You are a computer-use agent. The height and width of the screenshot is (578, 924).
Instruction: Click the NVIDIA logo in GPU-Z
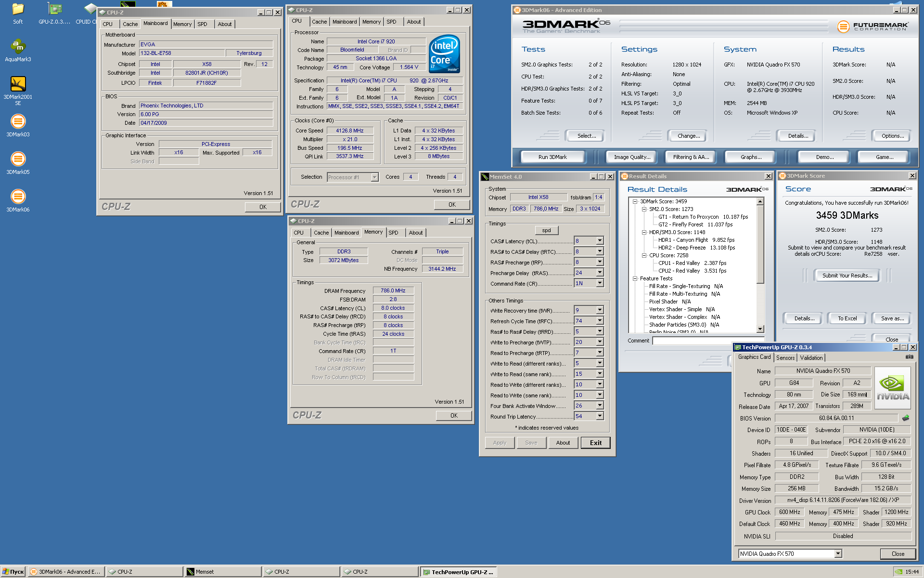(x=893, y=388)
